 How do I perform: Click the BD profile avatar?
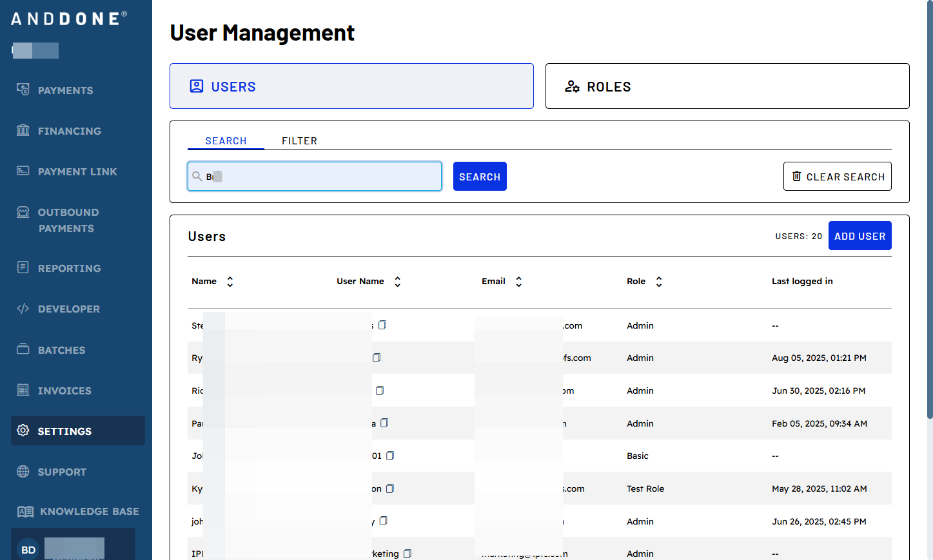click(x=28, y=550)
